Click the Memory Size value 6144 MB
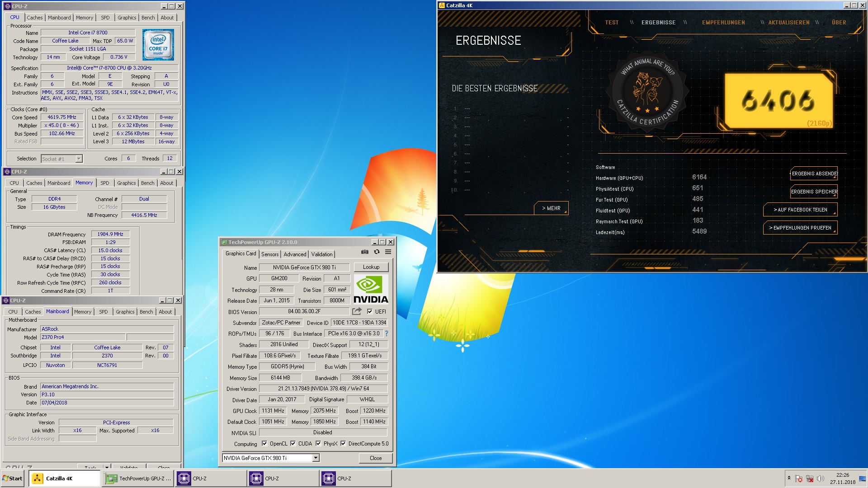868x488 pixels. point(280,378)
